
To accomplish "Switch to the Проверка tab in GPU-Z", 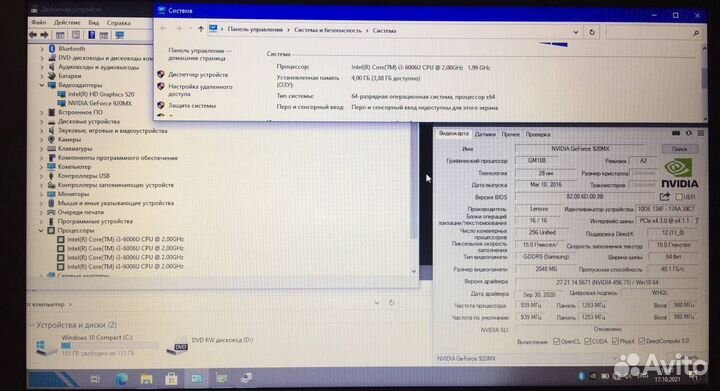I will coord(538,134).
